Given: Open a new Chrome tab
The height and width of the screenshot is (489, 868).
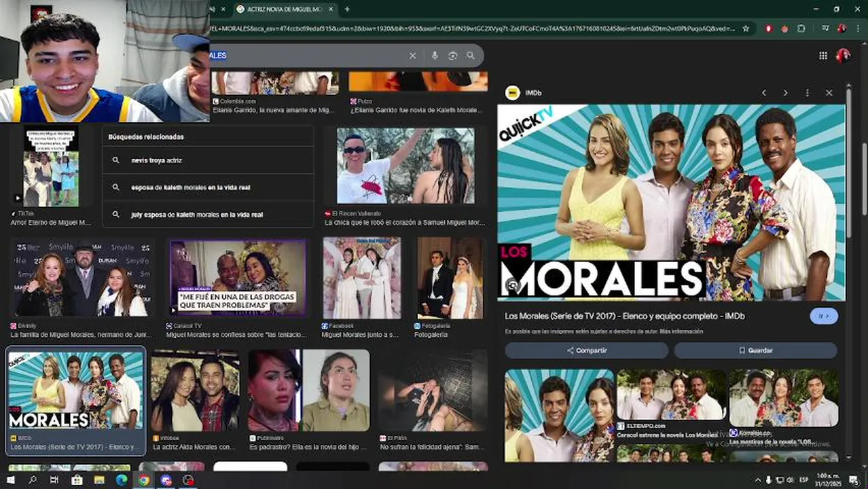Looking at the screenshot, I should tap(347, 9).
